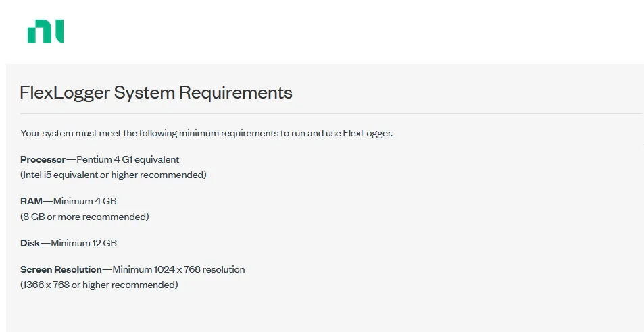
Task: Select the bold Disk label
Action: pos(30,243)
